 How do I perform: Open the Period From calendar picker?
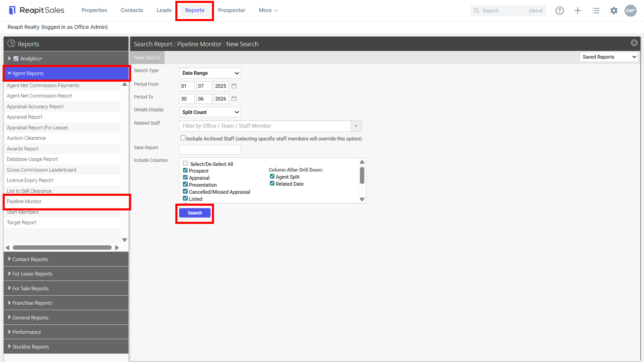[x=234, y=86]
